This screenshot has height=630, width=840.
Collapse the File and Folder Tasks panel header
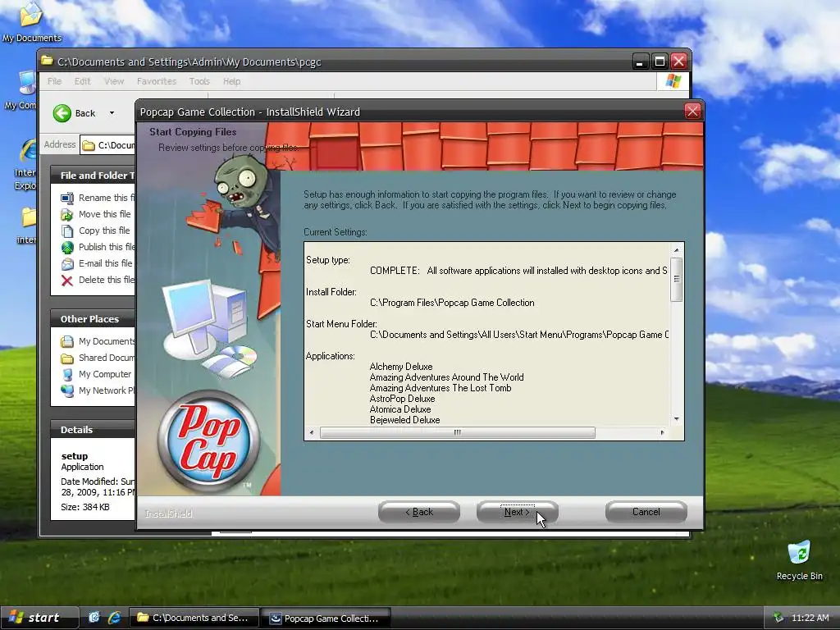[x=93, y=176]
